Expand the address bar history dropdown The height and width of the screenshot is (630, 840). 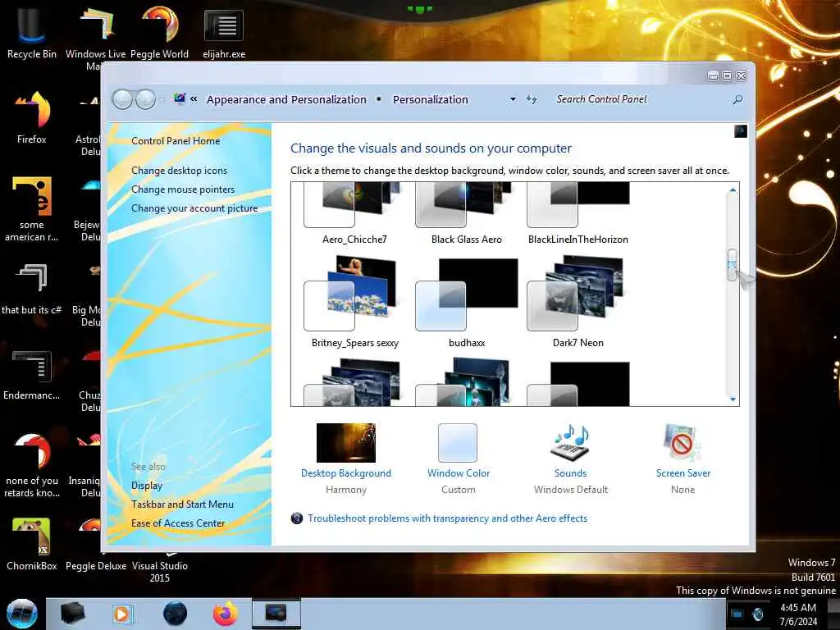[513, 99]
